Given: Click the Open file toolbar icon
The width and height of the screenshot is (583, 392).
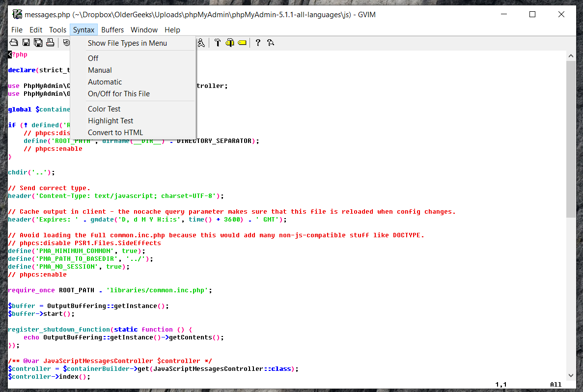Looking at the screenshot, I should 14,43.
